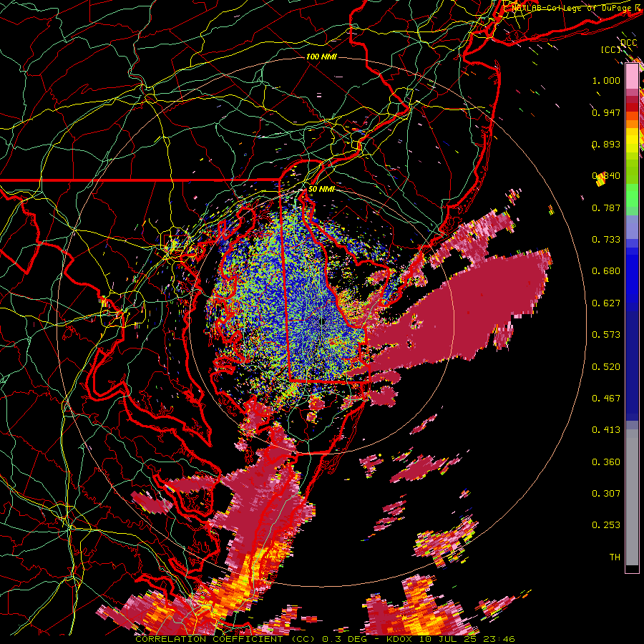Pick the light pink top color bar segment
The height and width of the screenshot is (644, 644).
point(632,77)
